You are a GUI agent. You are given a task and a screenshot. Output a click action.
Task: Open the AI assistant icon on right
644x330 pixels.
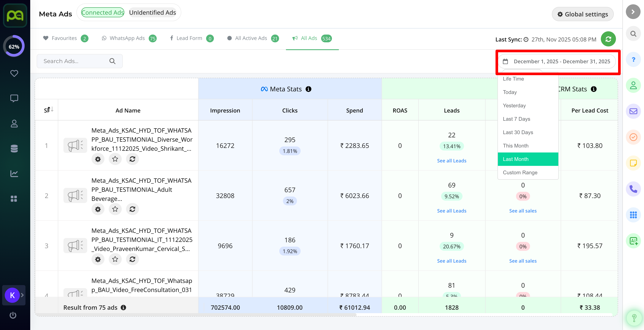(633, 241)
